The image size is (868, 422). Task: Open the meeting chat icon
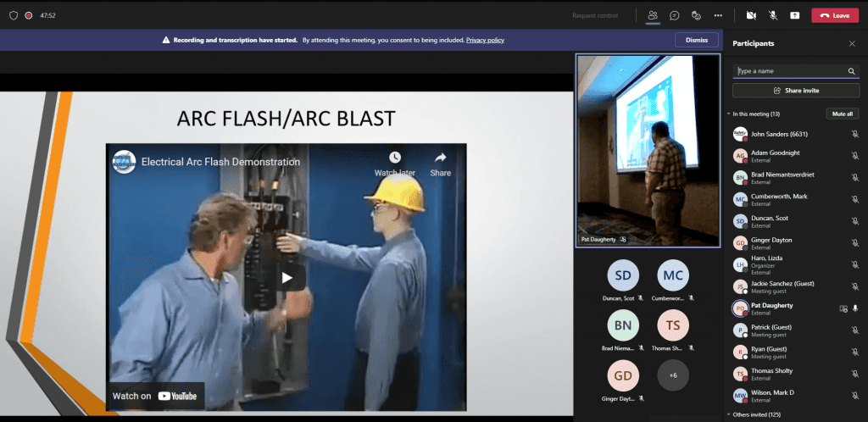point(674,15)
